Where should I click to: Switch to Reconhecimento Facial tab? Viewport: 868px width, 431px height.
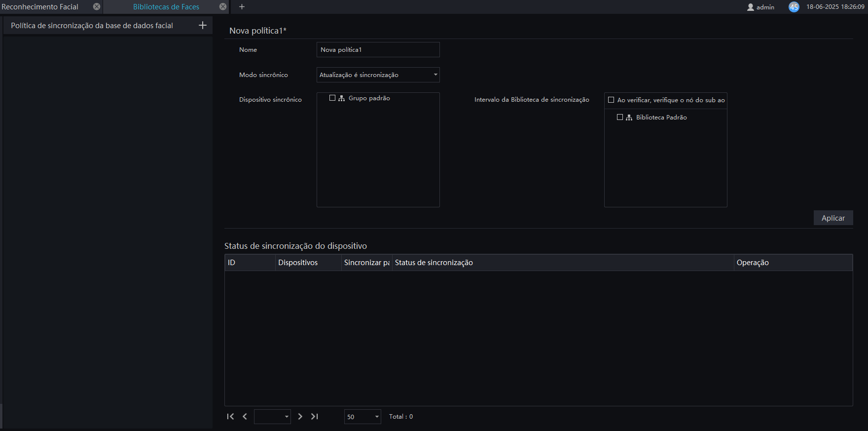tap(40, 7)
